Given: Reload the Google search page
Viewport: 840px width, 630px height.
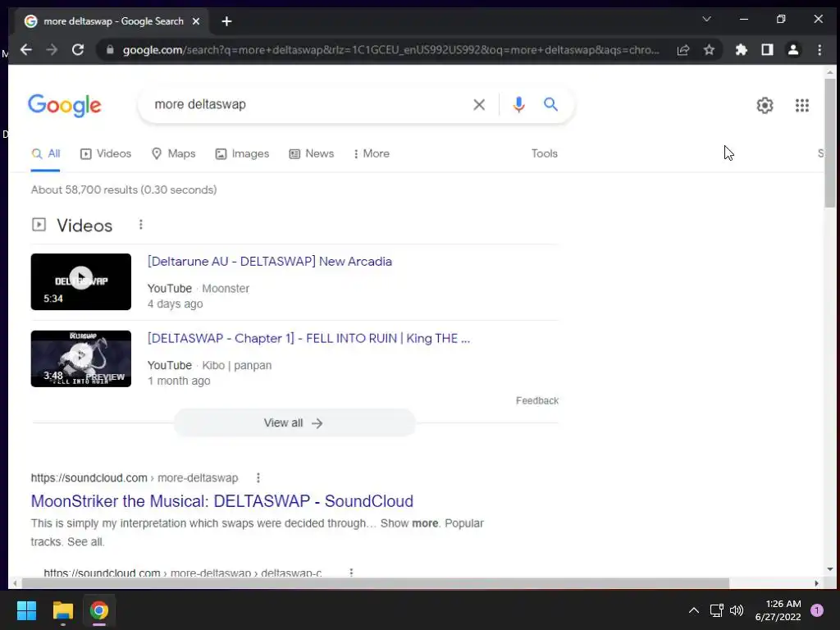Looking at the screenshot, I should tap(78, 50).
